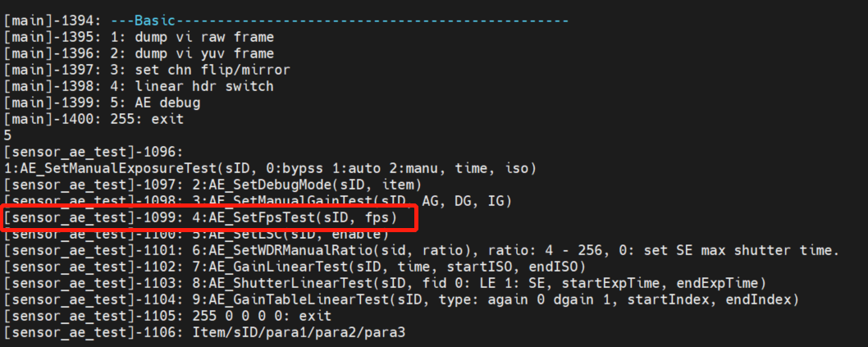Click the typed input '5' line
Image resolution: width=868 pixels, height=347 pixels.
click(7, 135)
